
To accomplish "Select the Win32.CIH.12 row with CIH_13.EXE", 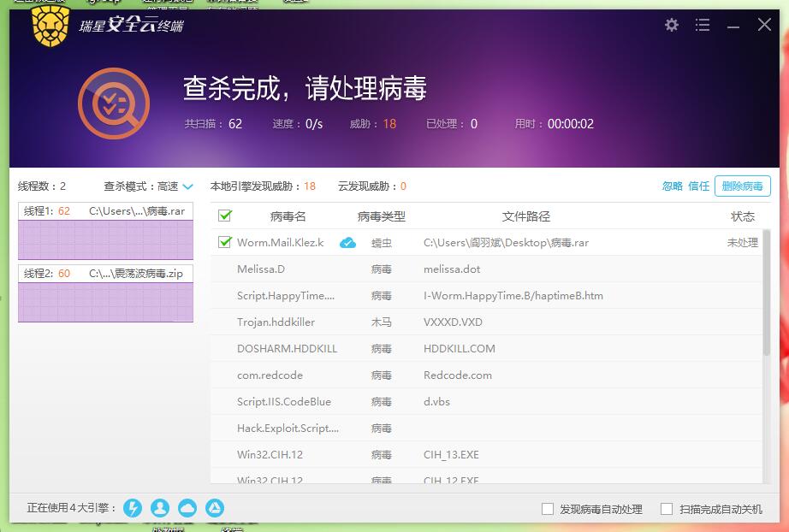I will pos(486,454).
